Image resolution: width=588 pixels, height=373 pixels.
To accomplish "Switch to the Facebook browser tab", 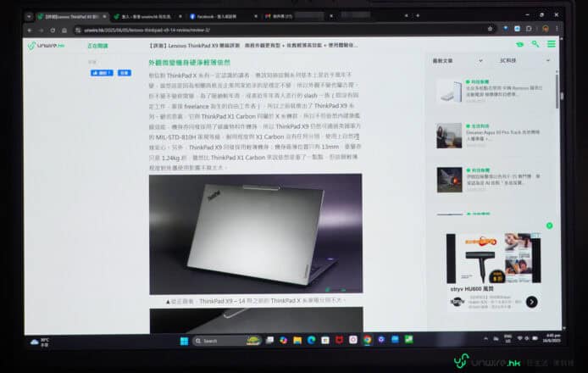I will click(x=223, y=16).
